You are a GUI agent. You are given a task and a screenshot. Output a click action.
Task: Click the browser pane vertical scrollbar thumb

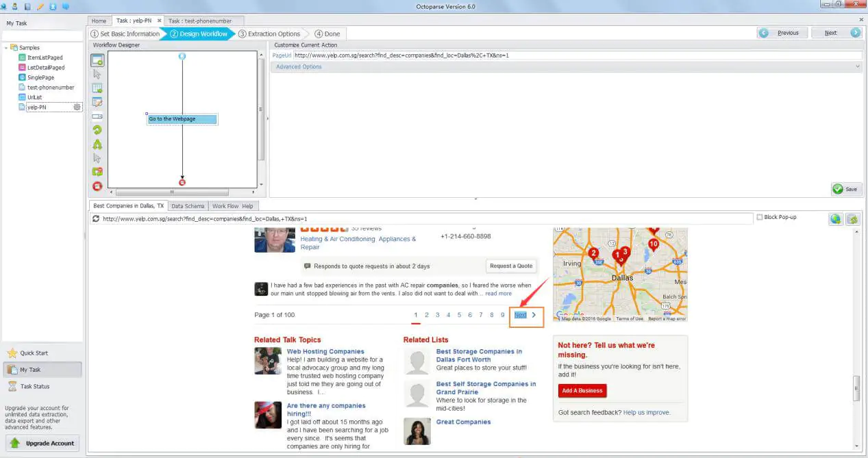[856, 388]
